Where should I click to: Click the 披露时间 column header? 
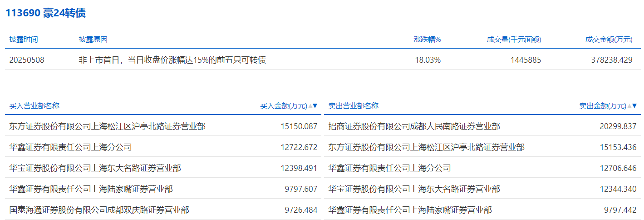[24, 40]
